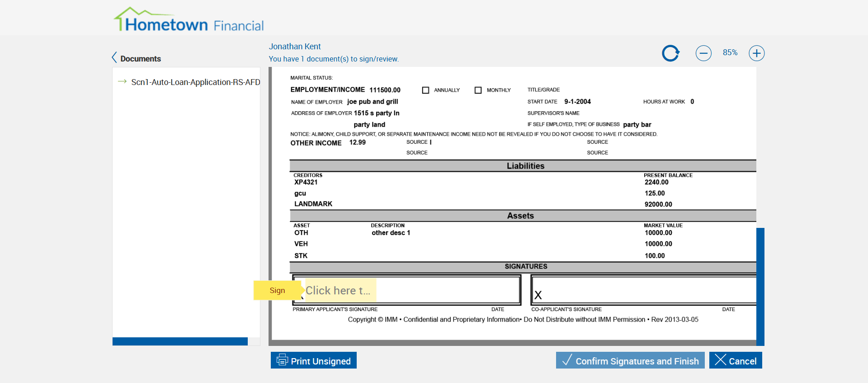The width and height of the screenshot is (868, 383).
Task: Click the vertical document scrollbar
Action: (x=760, y=286)
